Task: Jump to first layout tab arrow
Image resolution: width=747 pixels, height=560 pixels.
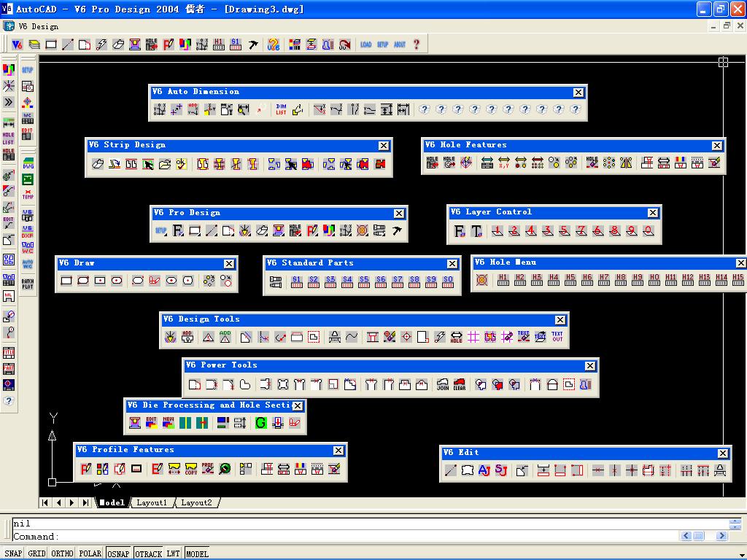Action: point(44,502)
